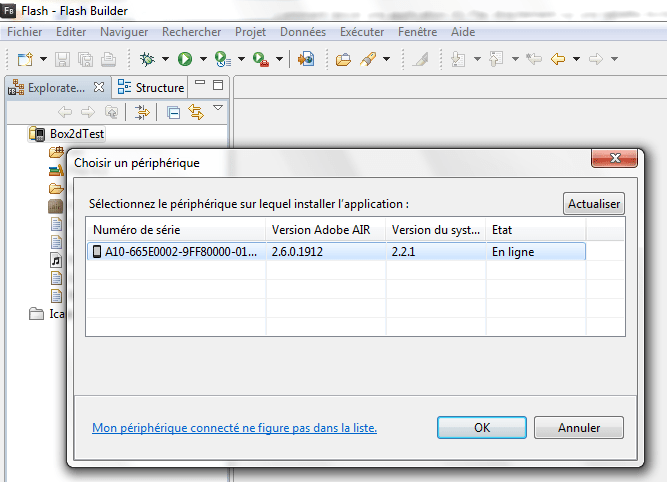Viewport: 667px width, 482px height.
Task: Open the Naviguer menu
Action: [x=124, y=32]
